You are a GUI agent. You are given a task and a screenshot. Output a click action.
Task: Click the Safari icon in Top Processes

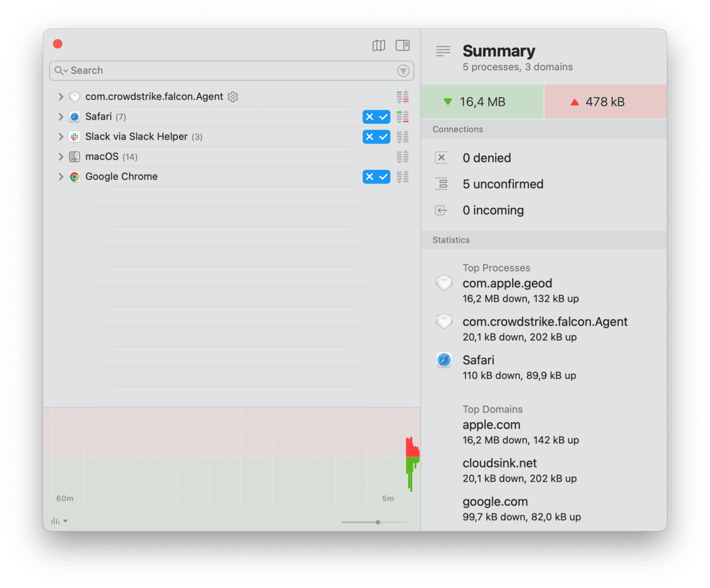coord(444,360)
